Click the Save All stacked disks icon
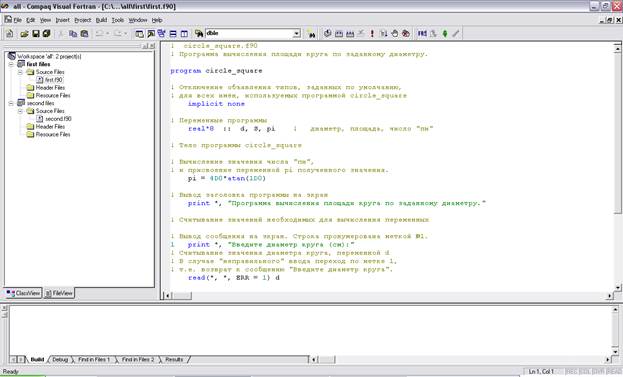 coord(46,34)
